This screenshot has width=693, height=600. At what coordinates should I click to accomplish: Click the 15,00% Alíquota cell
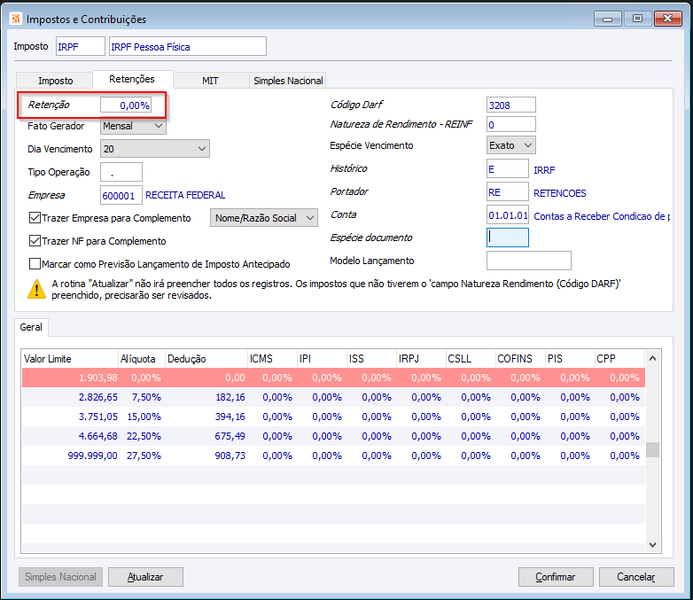[144, 417]
